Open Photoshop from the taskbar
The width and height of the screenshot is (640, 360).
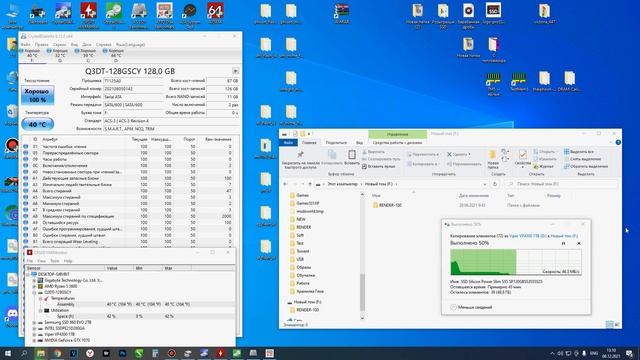click(x=122, y=353)
